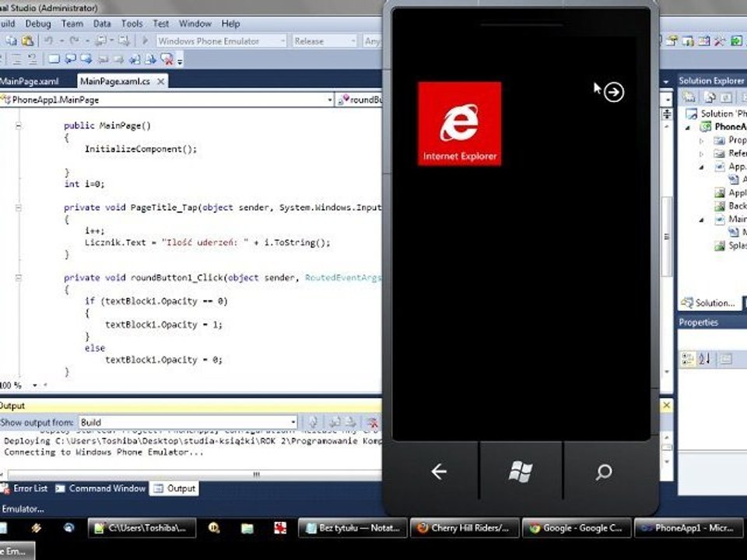747x560 pixels.
Task: Tap the phone's Windows Start button
Action: point(521,471)
